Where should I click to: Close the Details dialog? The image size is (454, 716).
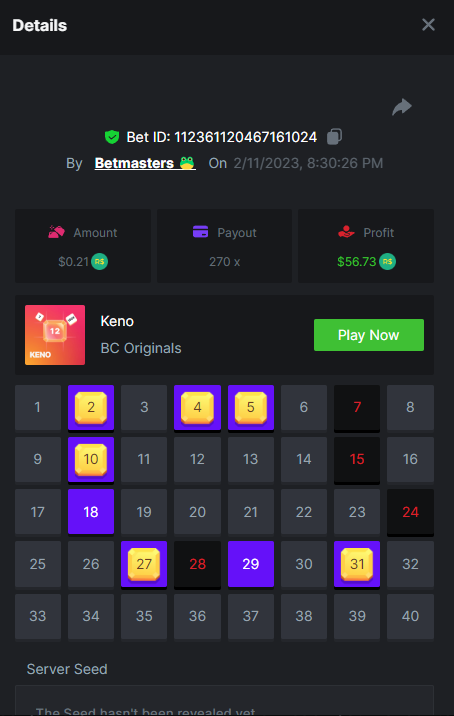click(x=428, y=25)
